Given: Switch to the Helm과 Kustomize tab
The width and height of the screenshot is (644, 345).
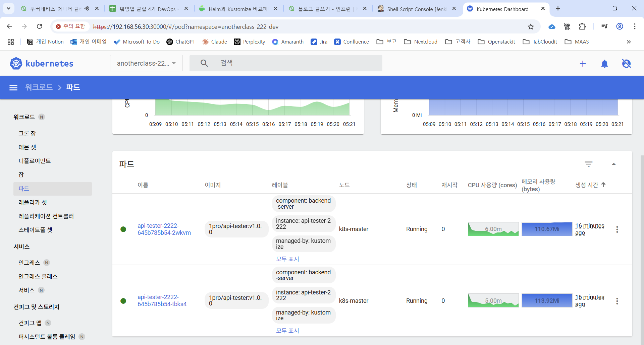Looking at the screenshot, I should (238, 9).
